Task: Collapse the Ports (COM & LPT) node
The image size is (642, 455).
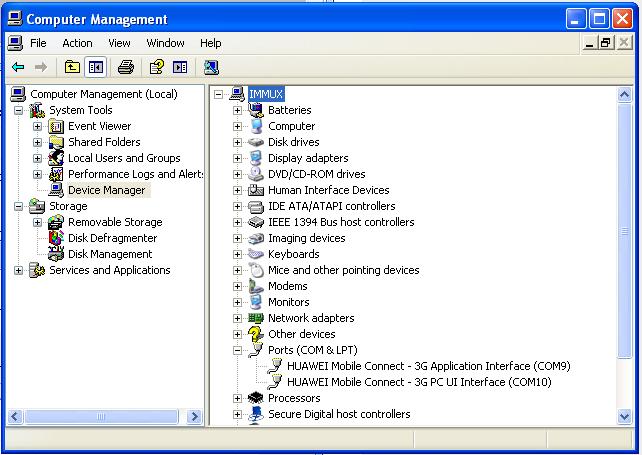Action: click(x=237, y=350)
